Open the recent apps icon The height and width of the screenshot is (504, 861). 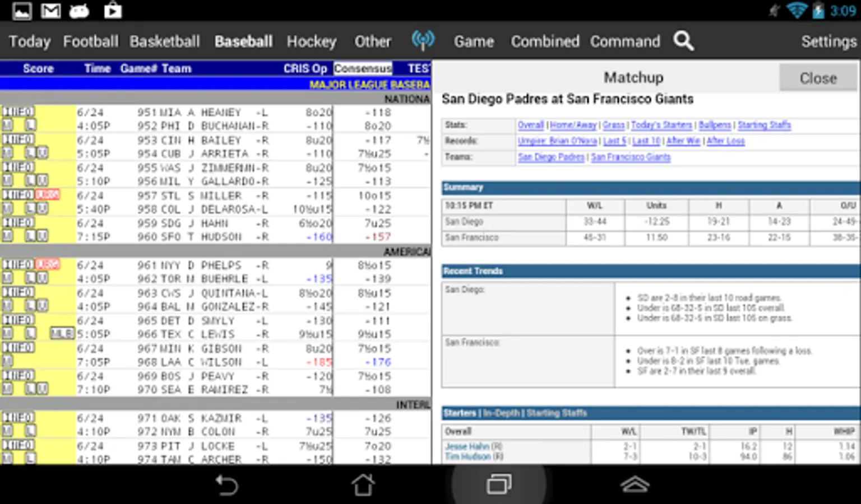499,484
